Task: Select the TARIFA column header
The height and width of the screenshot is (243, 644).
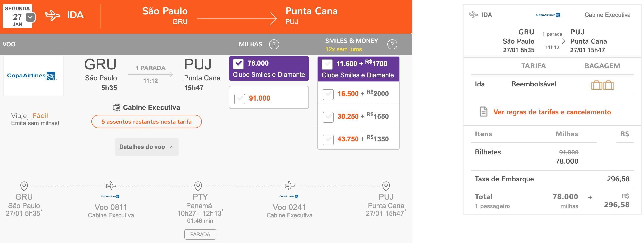Action: [533, 66]
